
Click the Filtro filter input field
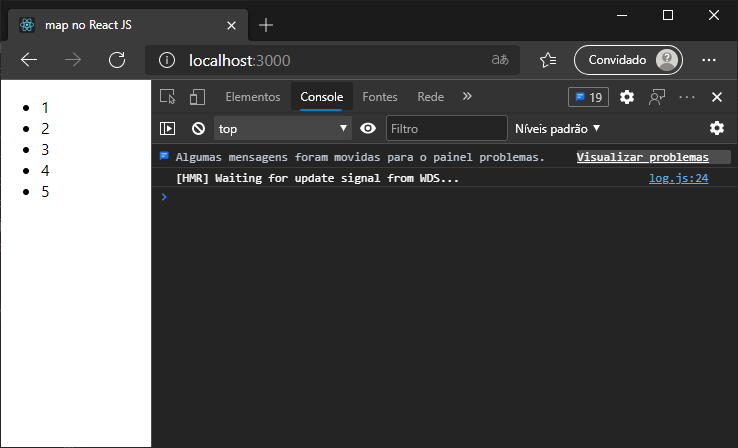pos(446,128)
